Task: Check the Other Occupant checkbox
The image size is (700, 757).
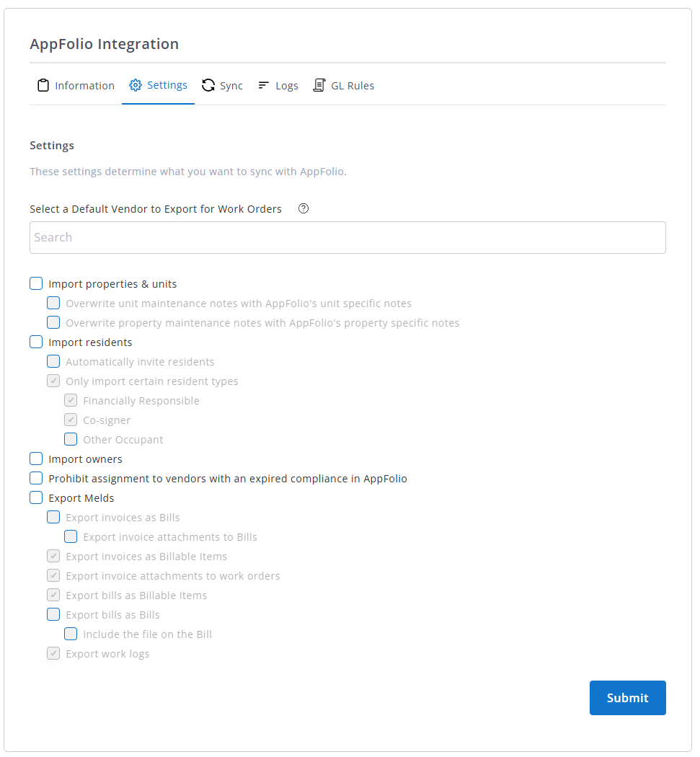Action: pyautogui.click(x=71, y=440)
